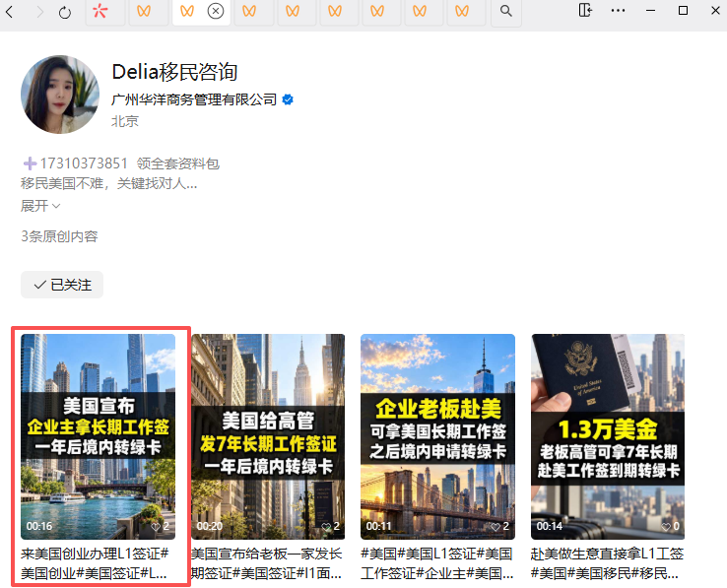Go back with the back arrow
727x588 pixels.
pyautogui.click(x=9, y=12)
